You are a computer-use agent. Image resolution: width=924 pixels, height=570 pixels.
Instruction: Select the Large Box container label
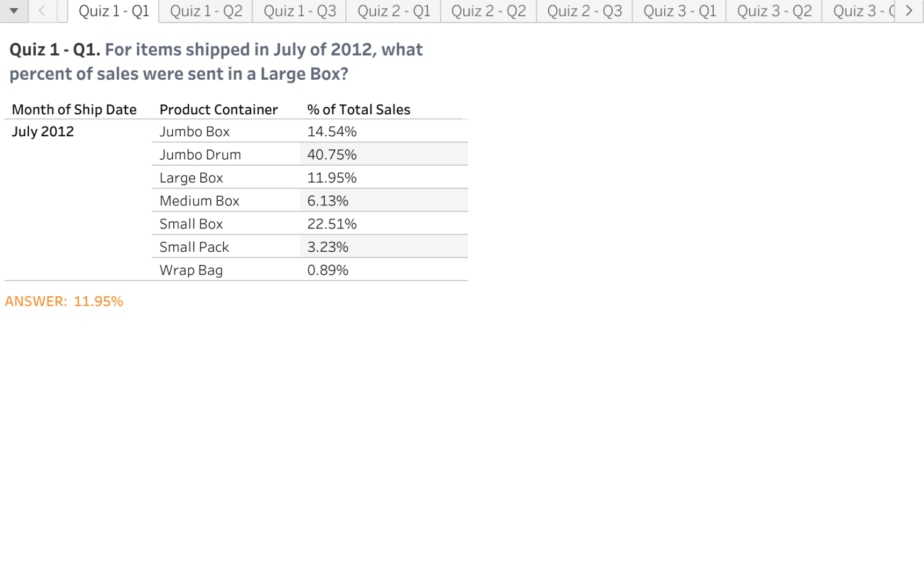coord(191,178)
